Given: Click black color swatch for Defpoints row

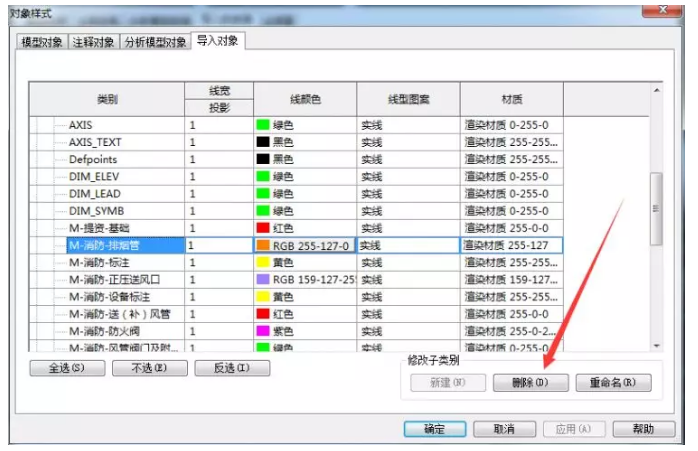Looking at the screenshot, I should click(263, 159).
